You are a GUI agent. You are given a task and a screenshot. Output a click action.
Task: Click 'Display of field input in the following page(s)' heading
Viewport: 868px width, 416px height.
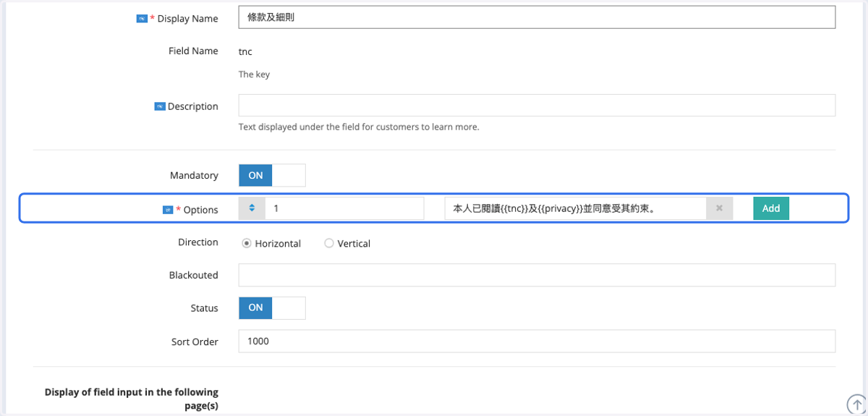click(x=132, y=399)
